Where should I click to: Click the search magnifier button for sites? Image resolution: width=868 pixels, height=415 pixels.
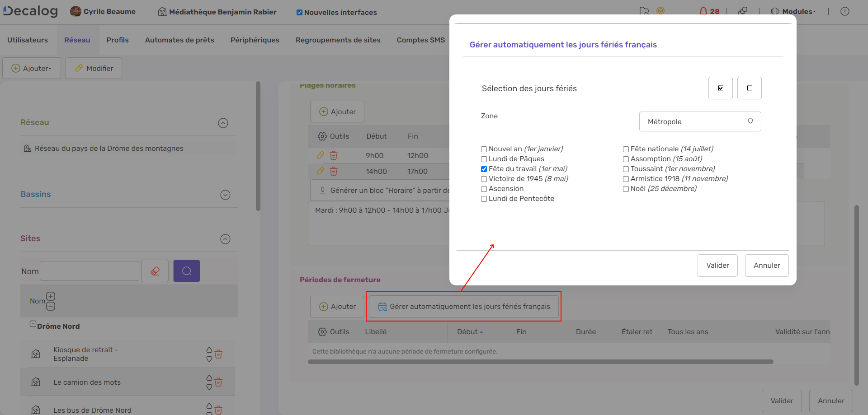tap(187, 271)
